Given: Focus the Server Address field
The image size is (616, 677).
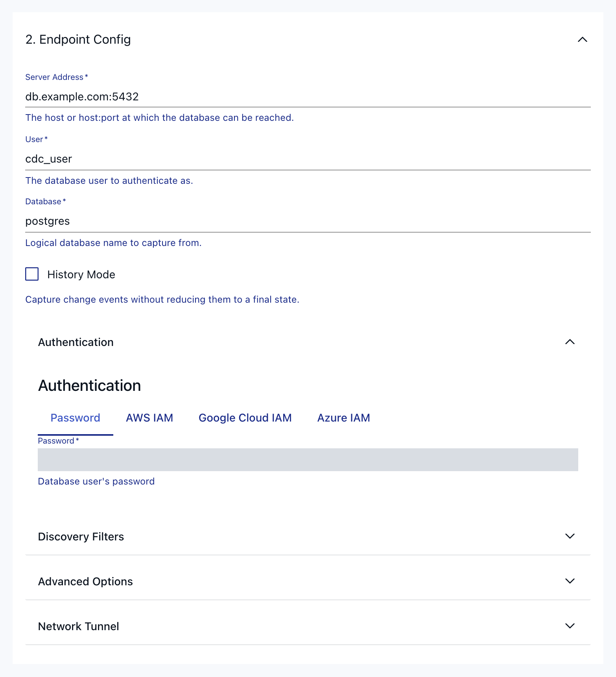Looking at the screenshot, I should [308, 97].
